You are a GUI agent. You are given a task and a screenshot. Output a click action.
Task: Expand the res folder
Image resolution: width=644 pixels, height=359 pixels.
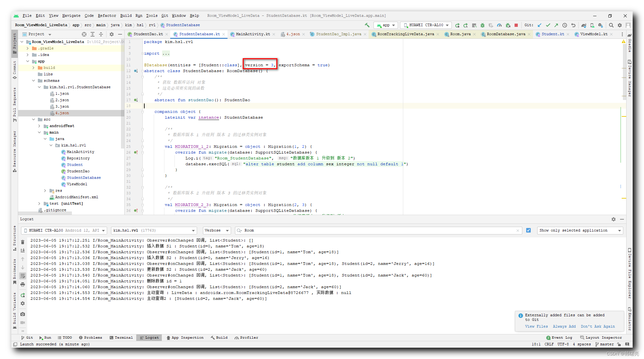45,191
